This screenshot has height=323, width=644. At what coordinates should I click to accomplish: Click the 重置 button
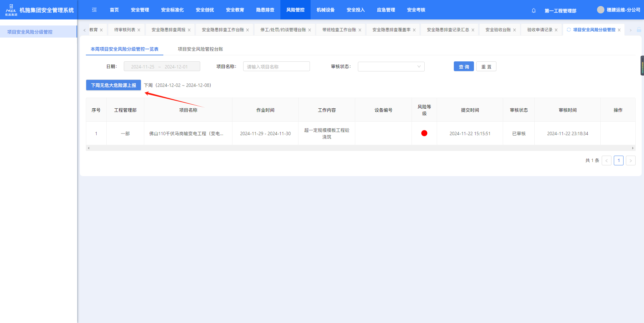coord(486,67)
